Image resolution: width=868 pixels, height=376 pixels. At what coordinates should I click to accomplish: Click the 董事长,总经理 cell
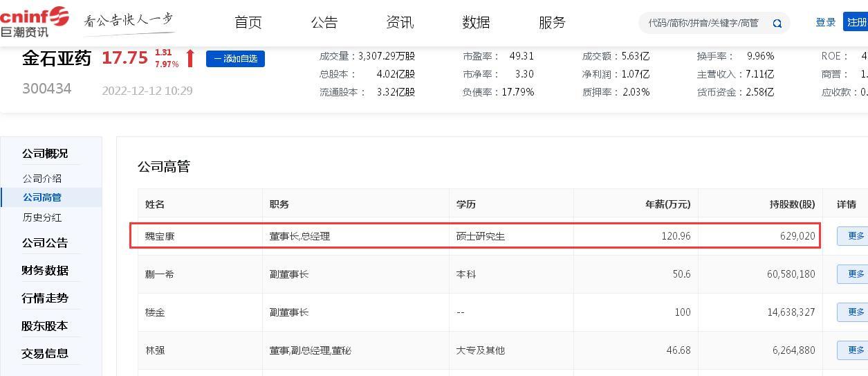pyautogui.click(x=300, y=236)
